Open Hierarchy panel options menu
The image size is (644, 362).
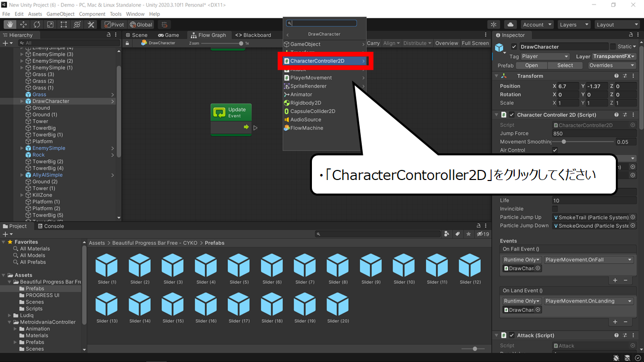[116, 35]
